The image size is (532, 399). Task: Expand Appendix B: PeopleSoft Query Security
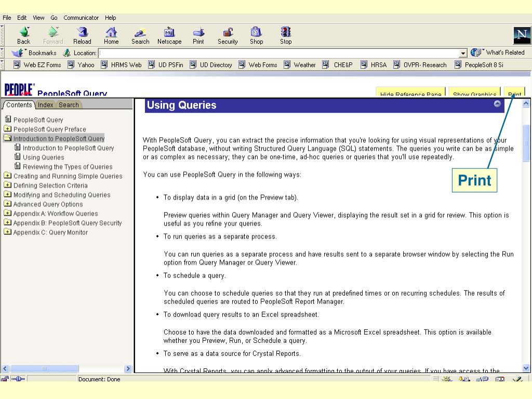[7, 222]
